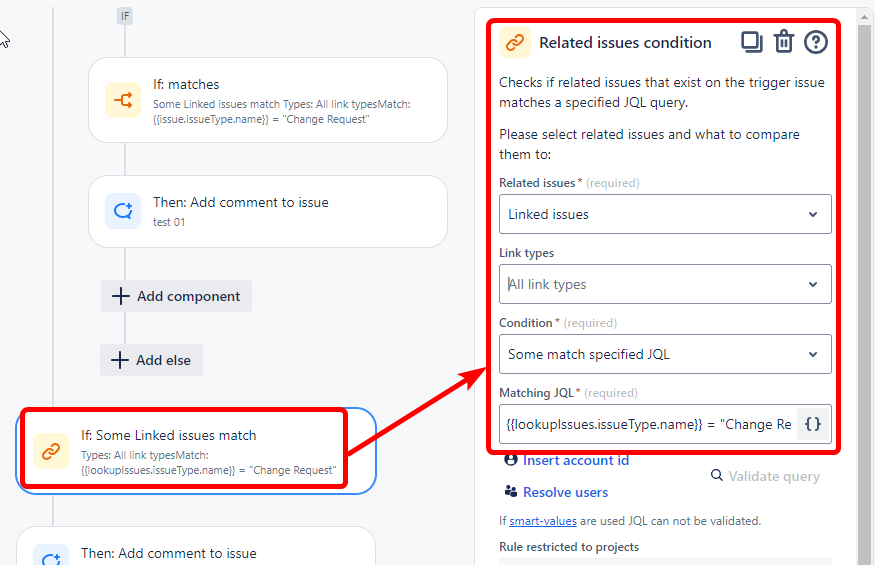Click Add else button
The image size is (875, 565).
151,360
